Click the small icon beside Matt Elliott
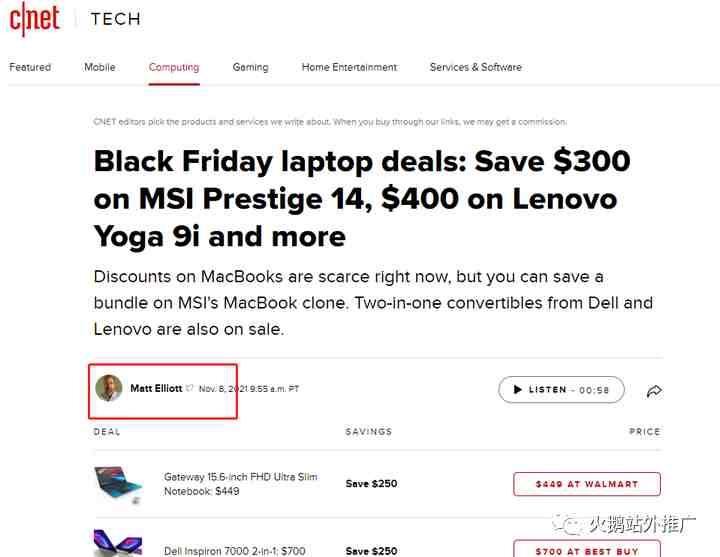 189,388
